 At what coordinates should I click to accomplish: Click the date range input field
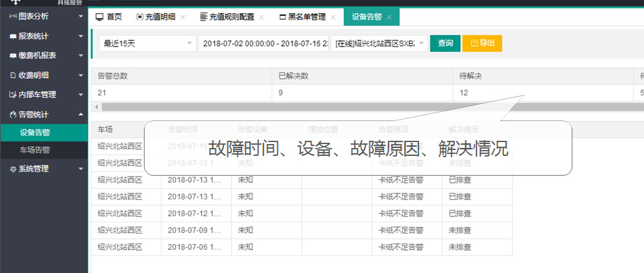[263, 43]
